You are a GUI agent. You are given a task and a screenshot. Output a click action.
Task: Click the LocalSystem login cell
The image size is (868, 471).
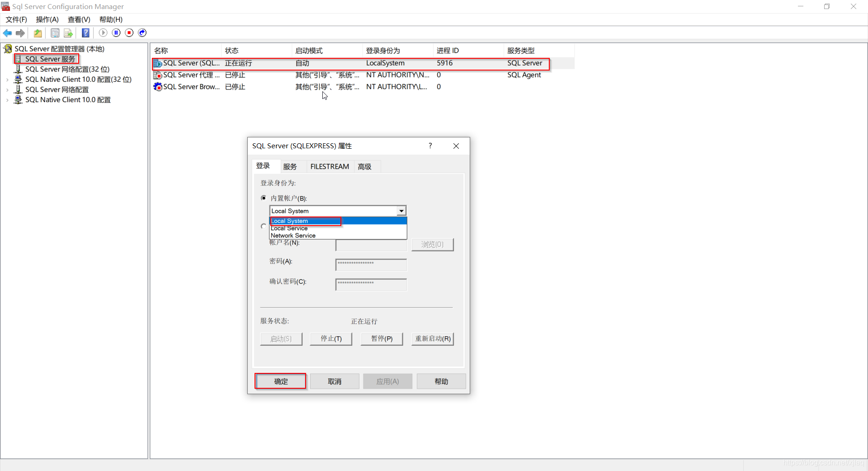pos(385,63)
